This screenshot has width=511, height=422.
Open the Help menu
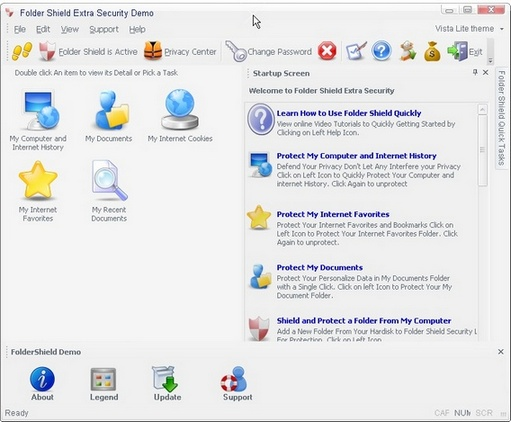[x=137, y=29]
